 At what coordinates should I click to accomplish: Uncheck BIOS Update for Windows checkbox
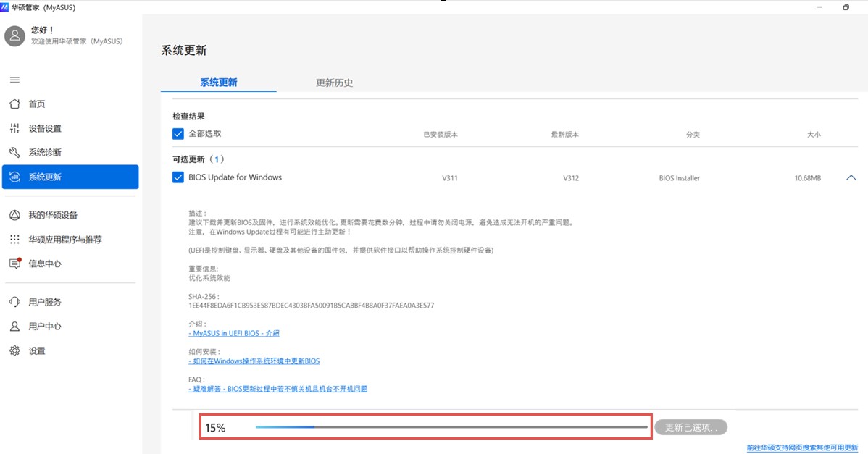(178, 177)
